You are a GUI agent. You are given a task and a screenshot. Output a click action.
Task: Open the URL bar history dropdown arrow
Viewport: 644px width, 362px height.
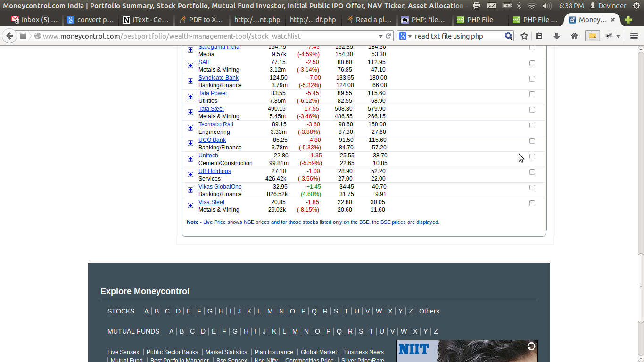(x=380, y=36)
